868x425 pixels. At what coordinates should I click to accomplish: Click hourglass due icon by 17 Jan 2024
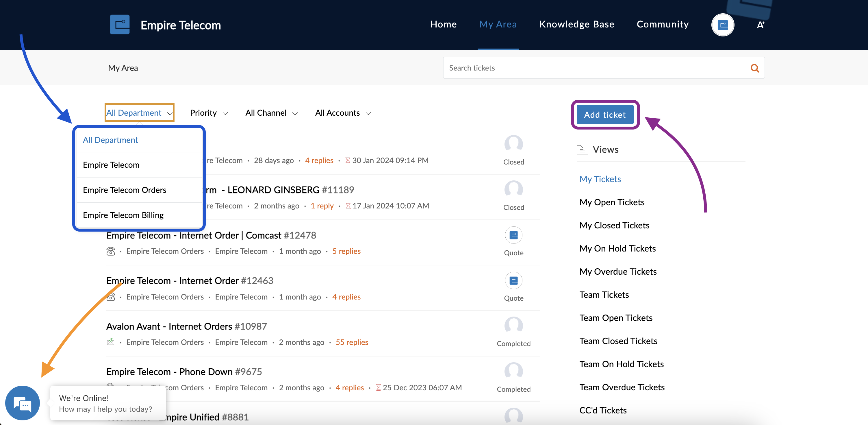point(348,206)
